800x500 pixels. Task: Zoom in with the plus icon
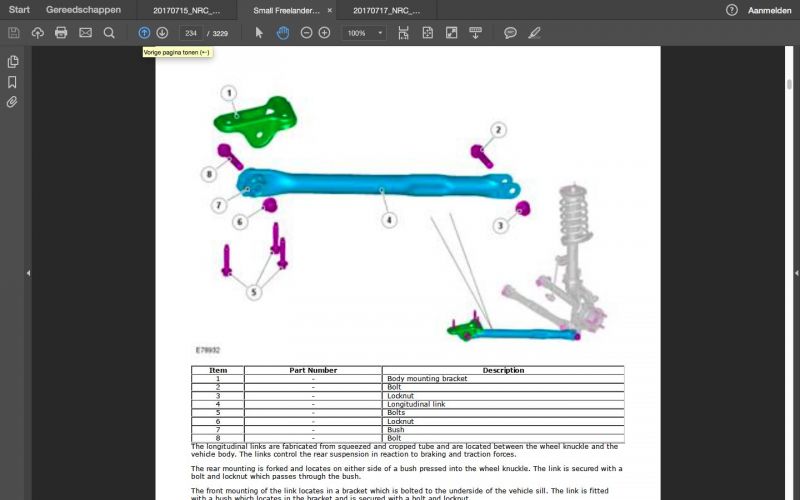pos(324,33)
